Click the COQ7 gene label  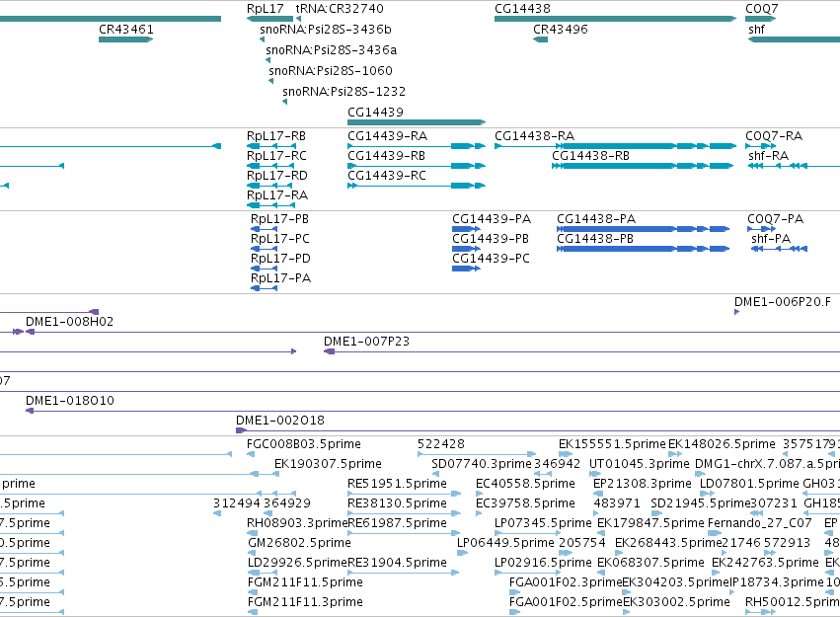click(x=762, y=9)
